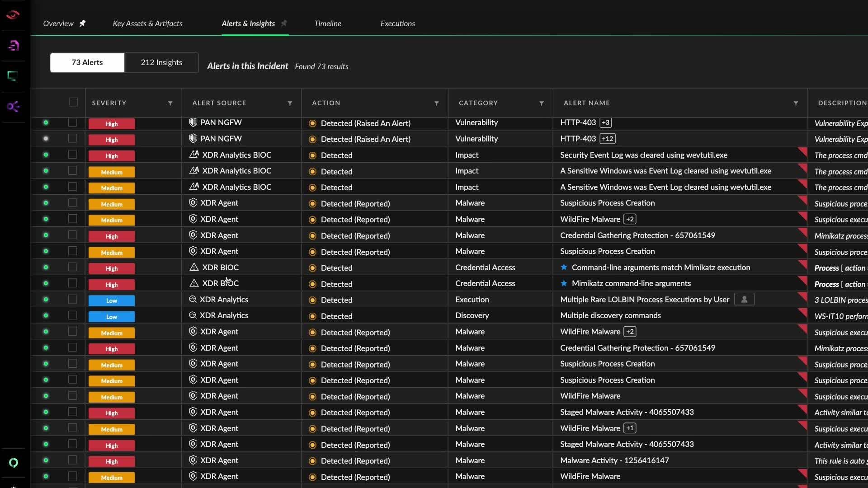Click star icon on Mimikatz command-line arguments alert
The width and height of the screenshot is (868, 488).
[564, 283]
